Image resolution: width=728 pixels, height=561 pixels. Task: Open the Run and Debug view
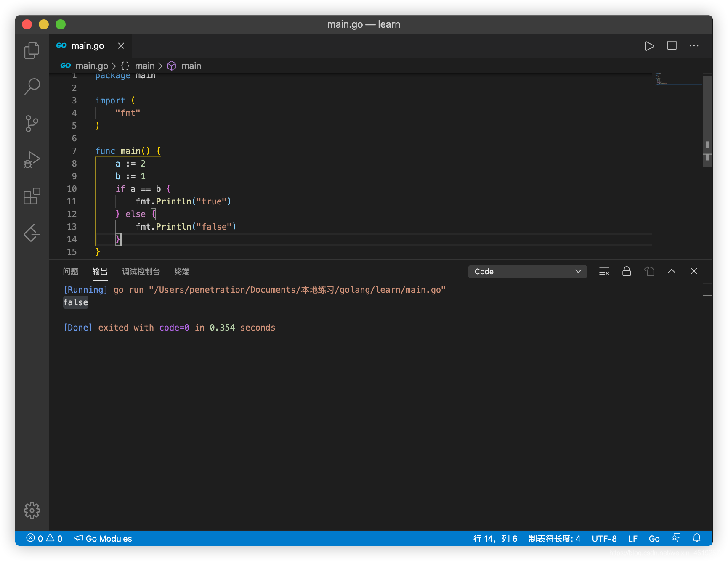[x=32, y=160]
